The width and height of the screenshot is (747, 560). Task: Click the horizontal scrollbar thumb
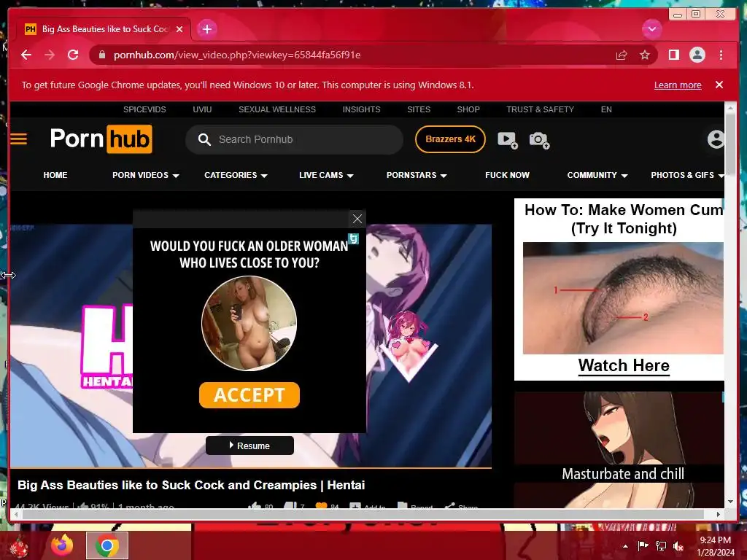(x=363, y=514)
